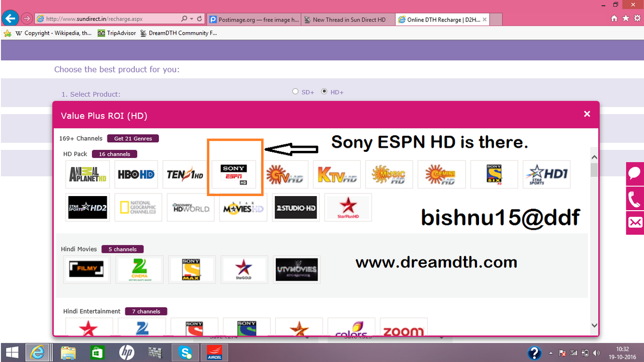Open the Windows Start menu
644x362 pixels.
[12, 352]
